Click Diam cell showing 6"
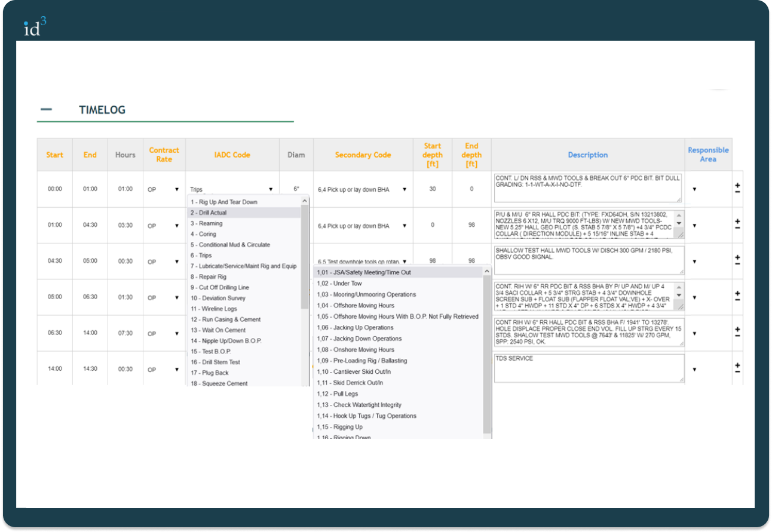772x532 pixels. point(296,189)
